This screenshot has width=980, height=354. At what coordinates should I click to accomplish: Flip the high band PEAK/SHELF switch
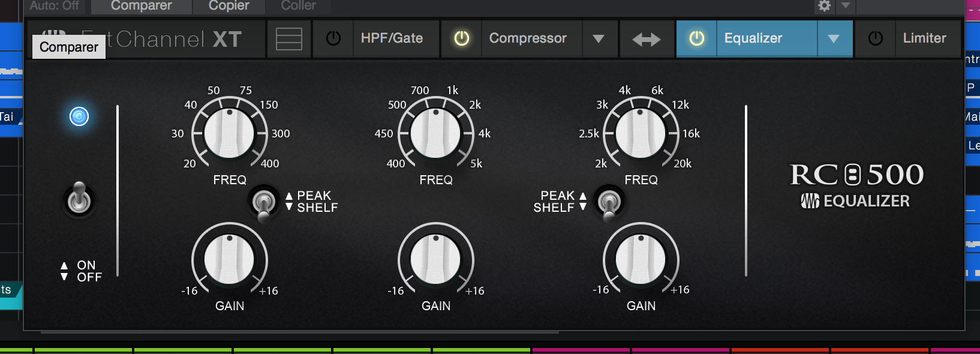(609, 203)
